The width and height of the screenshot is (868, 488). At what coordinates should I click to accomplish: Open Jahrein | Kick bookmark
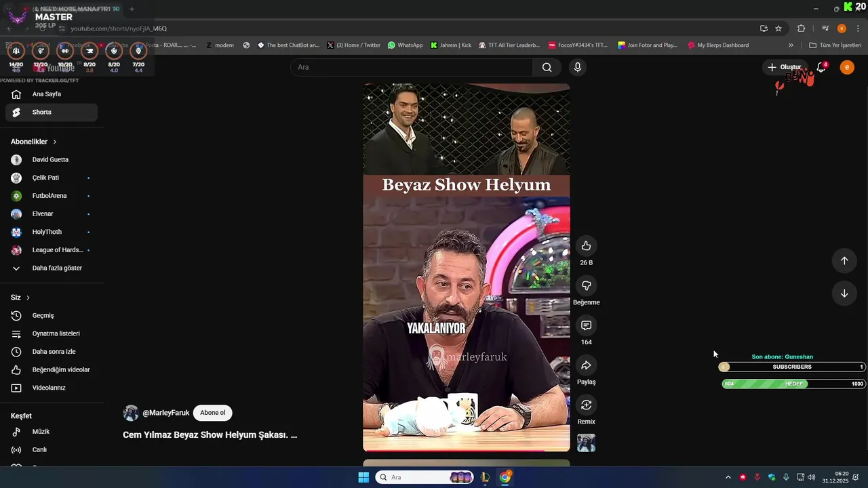[x=451, y=45]
